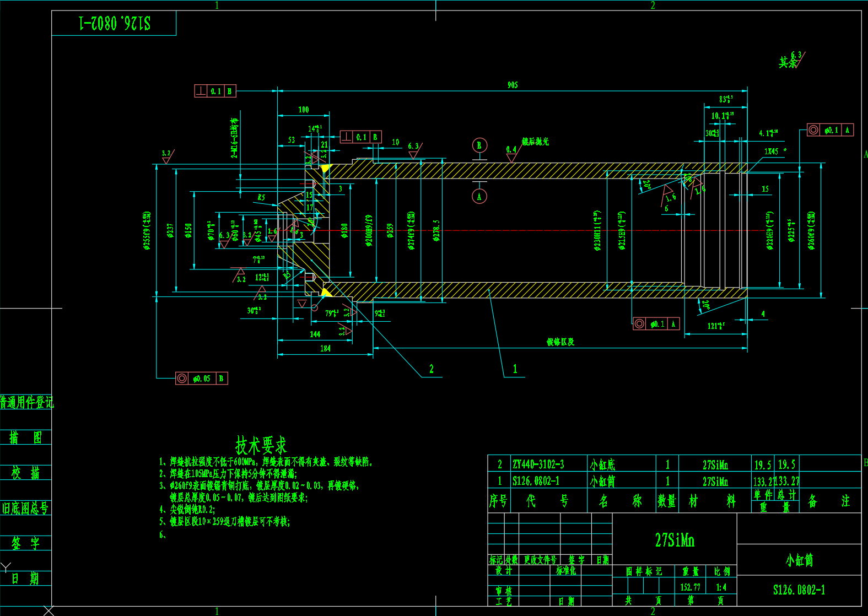The width and height of the screenshot is (868, 616).
Task: Select the top-left perpendicularity 0.1 B frame
Action: pos(215,91)
